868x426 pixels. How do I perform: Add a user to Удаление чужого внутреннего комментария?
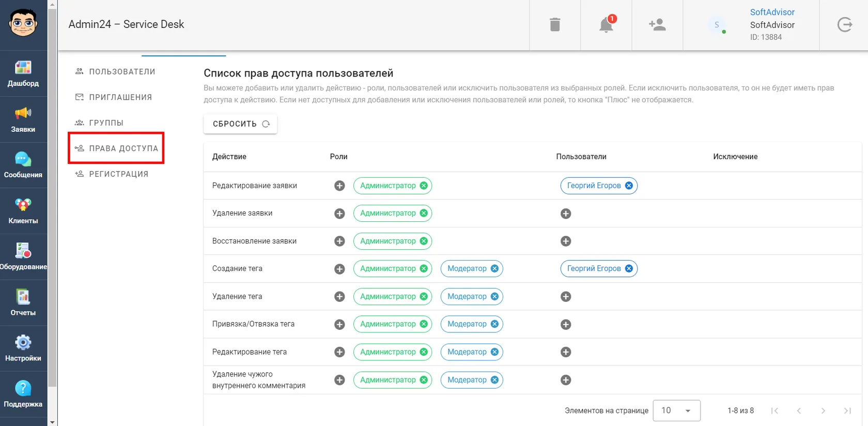point(566,380)
